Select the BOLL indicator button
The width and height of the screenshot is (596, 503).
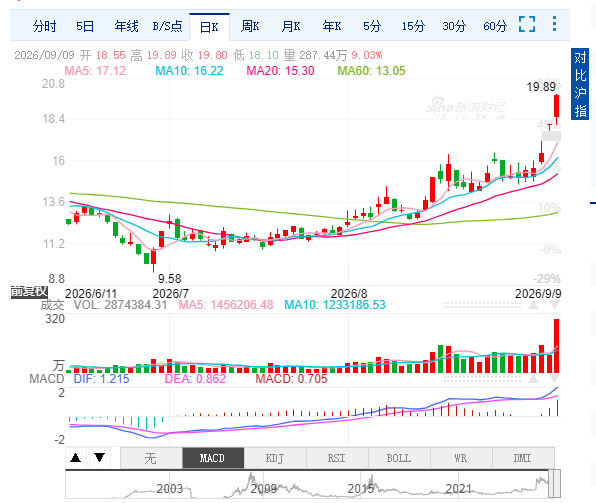(x=399, y=458)
